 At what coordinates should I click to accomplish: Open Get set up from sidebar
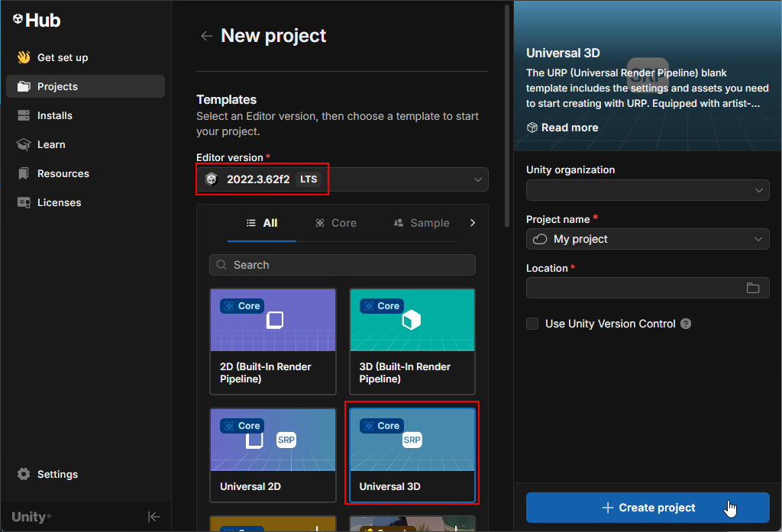pos(62,57)
